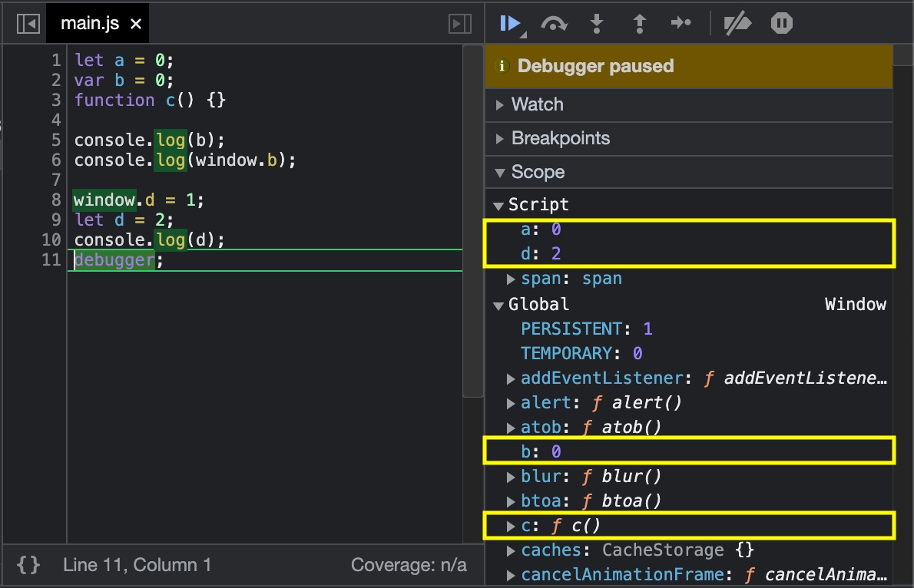
Task: Set breakpoint on line 8 gutter
Action: click(x=56, y=200)
